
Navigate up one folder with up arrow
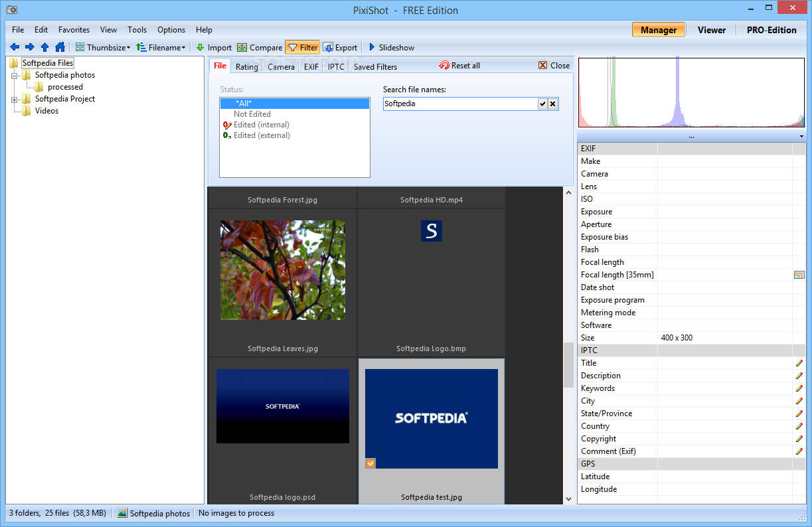pos(44,47)
